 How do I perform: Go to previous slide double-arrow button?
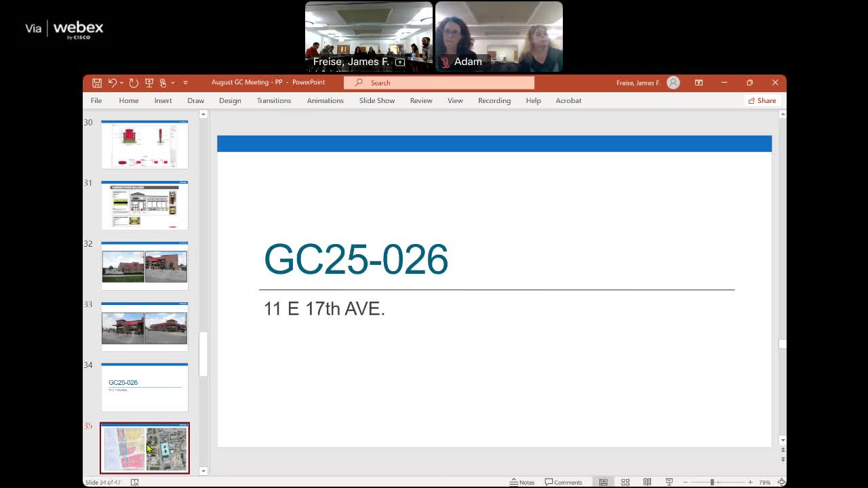(783, 450)
